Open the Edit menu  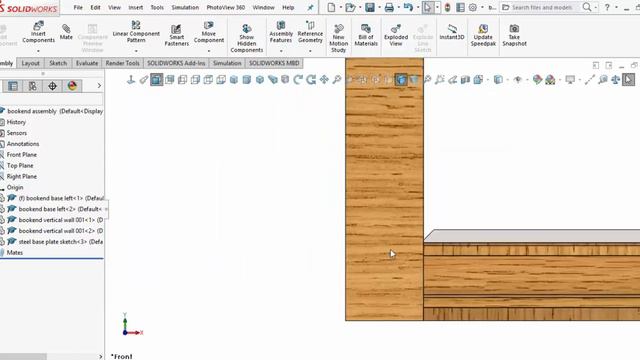(x=96, y=7)
